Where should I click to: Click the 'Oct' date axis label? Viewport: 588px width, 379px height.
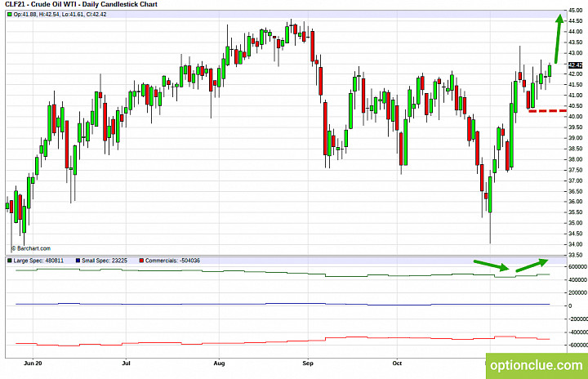[x=397, y=363]
